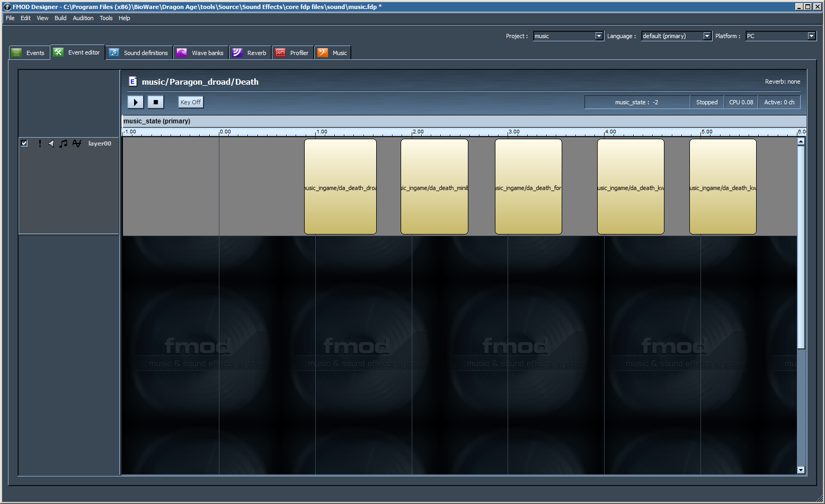Click the music note icon on layer00
The height and width of the screenshot is (504, 825).
[64, 143]
